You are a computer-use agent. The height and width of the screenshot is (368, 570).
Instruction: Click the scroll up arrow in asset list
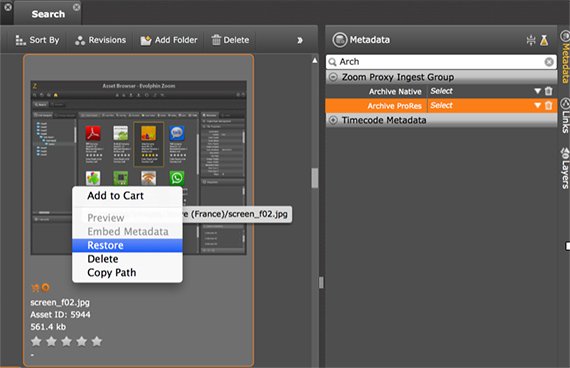(315, 60)
